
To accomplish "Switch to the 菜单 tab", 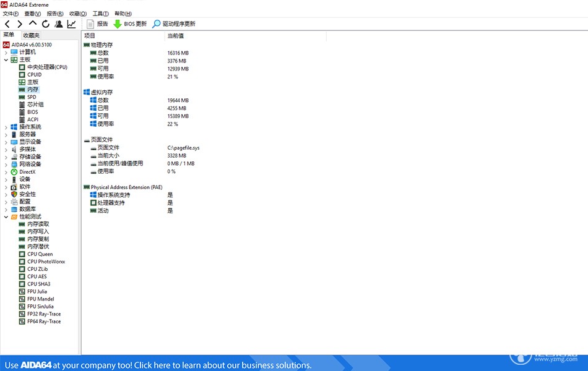I will coord(9,35).
